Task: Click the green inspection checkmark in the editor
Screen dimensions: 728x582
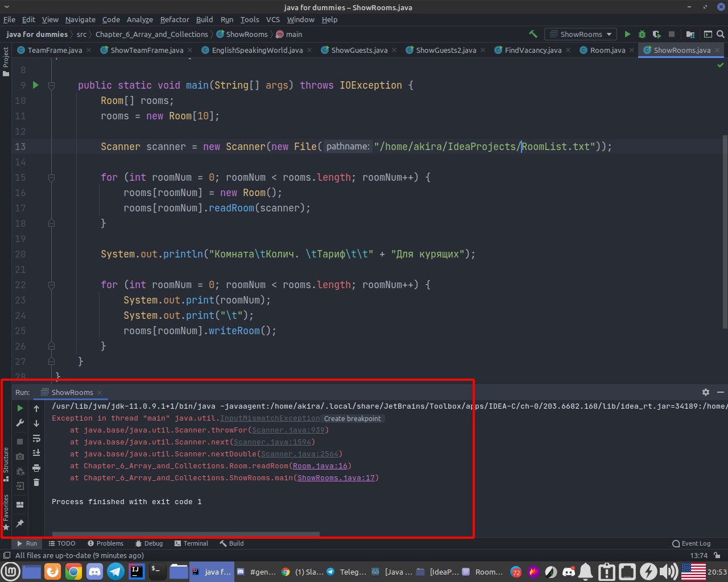Action: coord(721,66)
